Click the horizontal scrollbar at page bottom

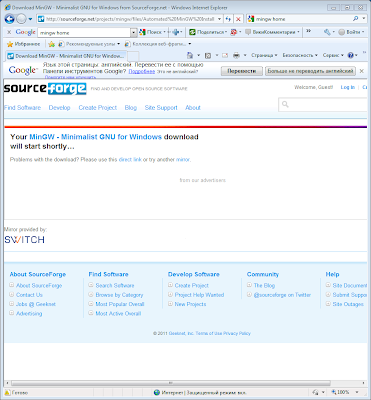tap(171, 383)
